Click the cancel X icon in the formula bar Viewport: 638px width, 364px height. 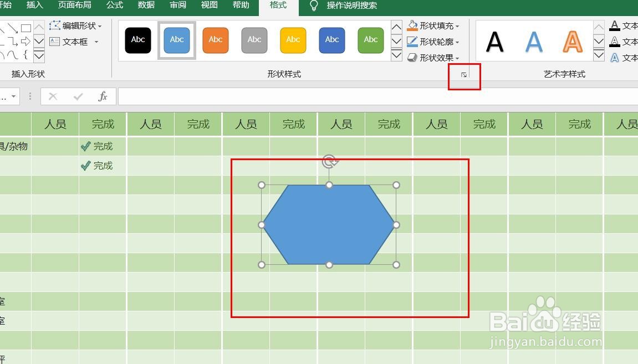[53, 96]
